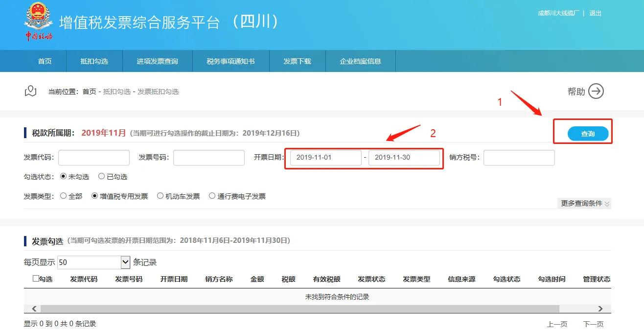This screenshot has width=644, height=332.
Task: Select the 已勾选 status radio button
Action: [x=101, y=176]
